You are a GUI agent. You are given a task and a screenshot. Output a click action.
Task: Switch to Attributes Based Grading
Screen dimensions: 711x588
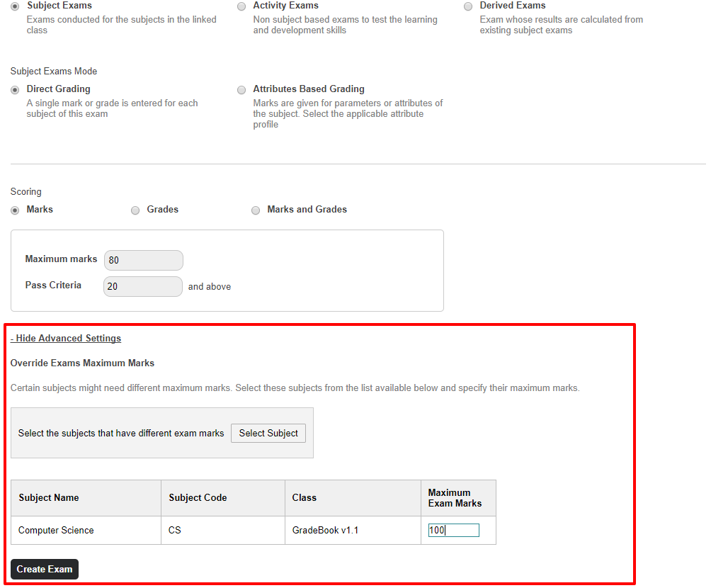241,90
